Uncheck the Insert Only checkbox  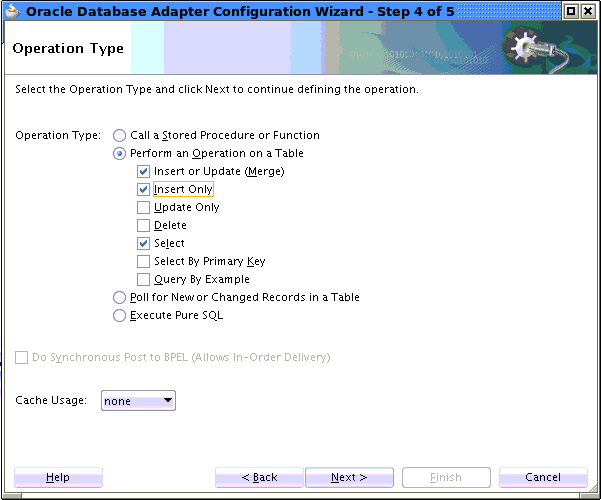coord(143,189)
